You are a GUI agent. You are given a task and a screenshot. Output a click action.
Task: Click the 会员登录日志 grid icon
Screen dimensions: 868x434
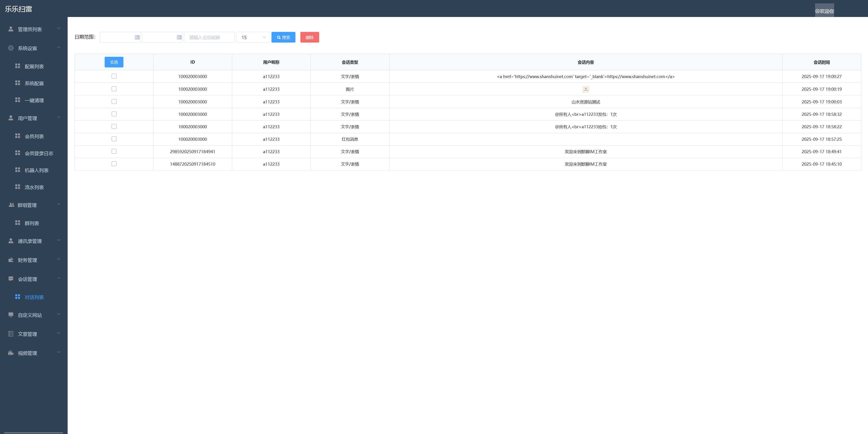(x=18, y=153)
